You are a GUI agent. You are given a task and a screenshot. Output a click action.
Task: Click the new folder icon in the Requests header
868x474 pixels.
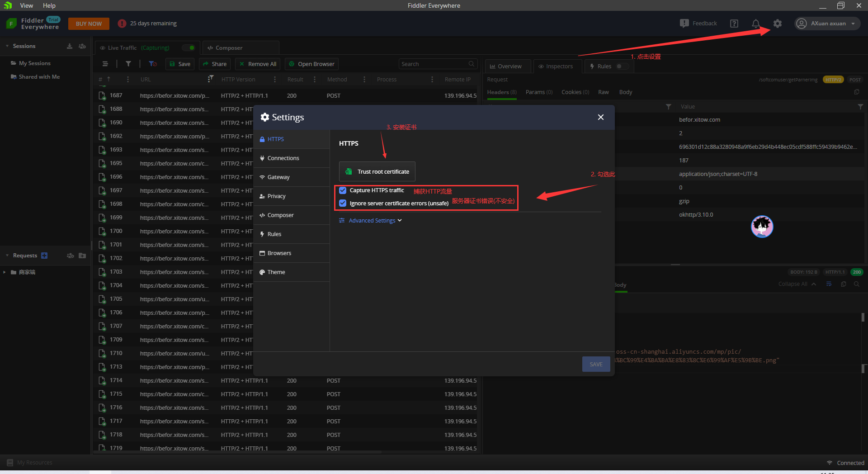coord(82,256)
